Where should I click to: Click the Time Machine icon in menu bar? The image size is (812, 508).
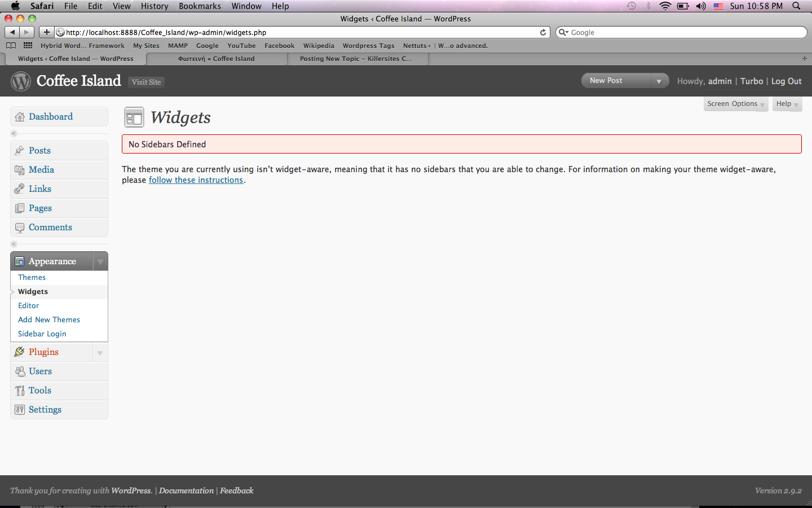click(632, 6)
